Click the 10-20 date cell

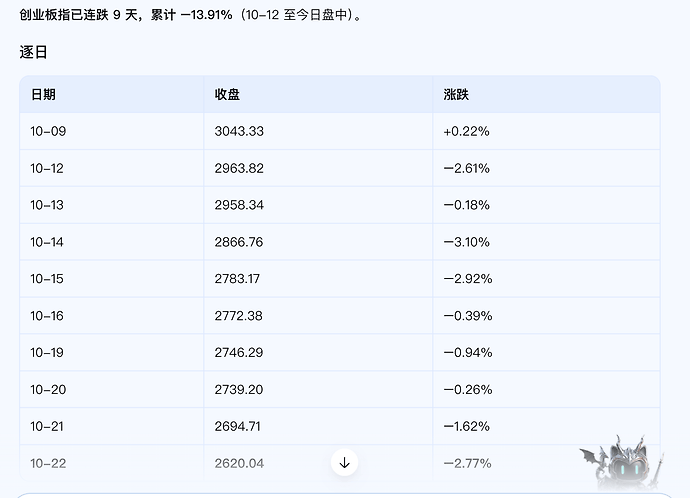[48, 389]
